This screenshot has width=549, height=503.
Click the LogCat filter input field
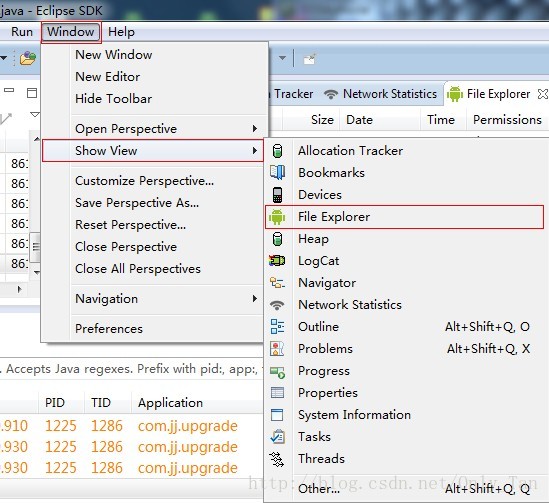[x=131, y=369]
